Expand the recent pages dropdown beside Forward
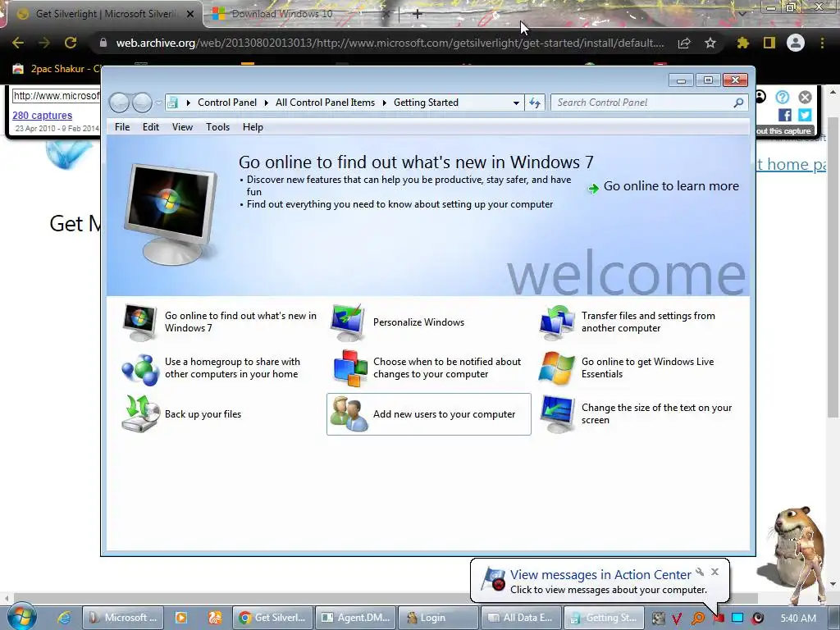 pos(158,103)
